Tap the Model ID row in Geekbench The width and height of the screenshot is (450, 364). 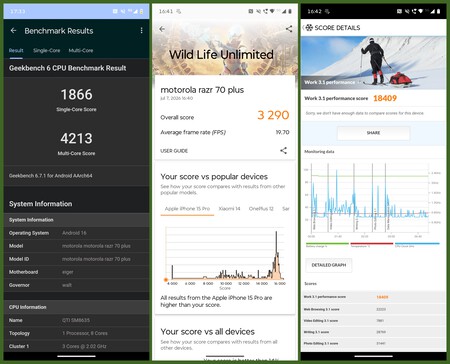tap(76, 259)
